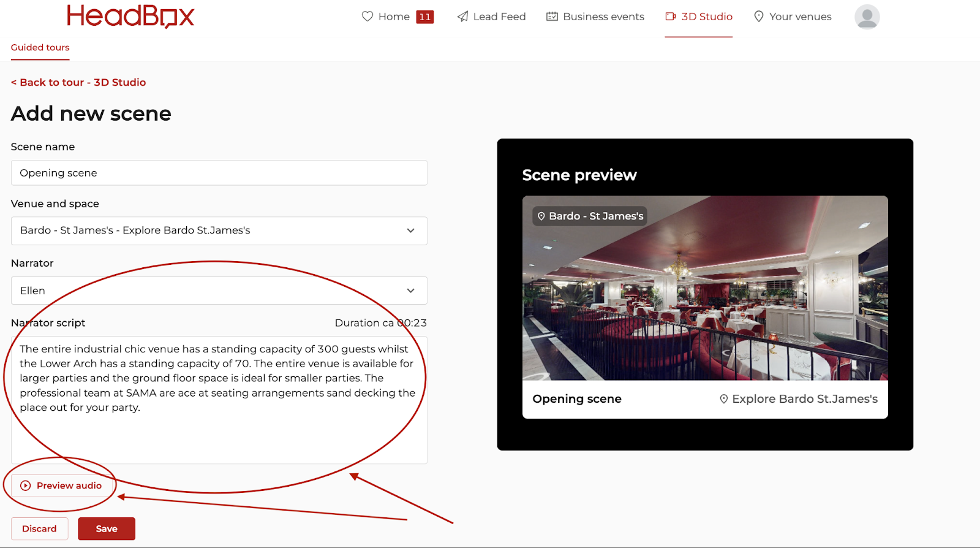Click inside the Narrator script text area

219,400
